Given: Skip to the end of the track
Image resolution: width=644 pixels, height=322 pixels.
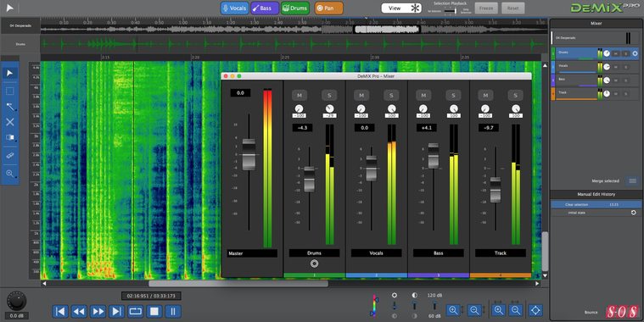Looking at the screenshot, I should click(116, 311).
